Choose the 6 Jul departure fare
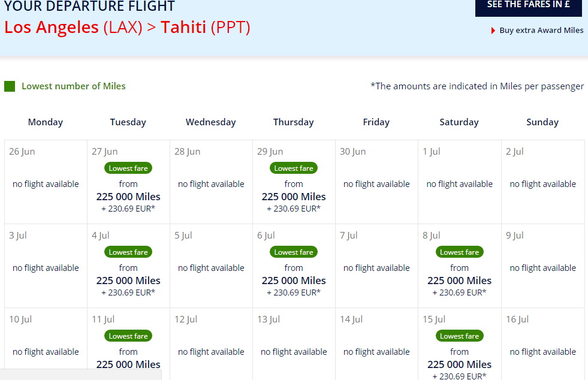Screen dimensions: 588x380 (294, 266)
